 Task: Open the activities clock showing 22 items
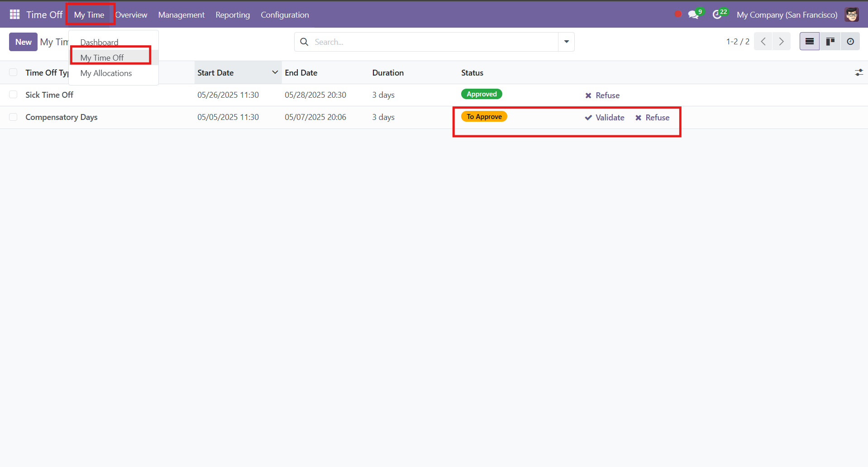coord(719,14)
